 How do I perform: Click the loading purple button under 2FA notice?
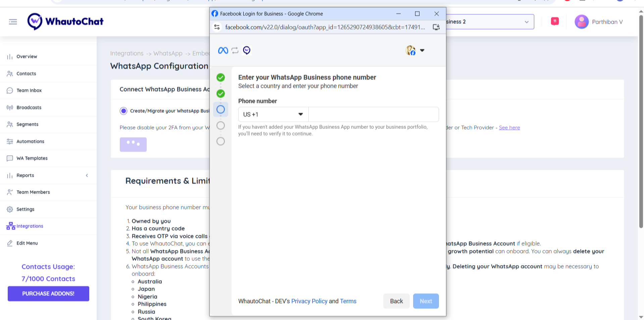tap(133, 144)
